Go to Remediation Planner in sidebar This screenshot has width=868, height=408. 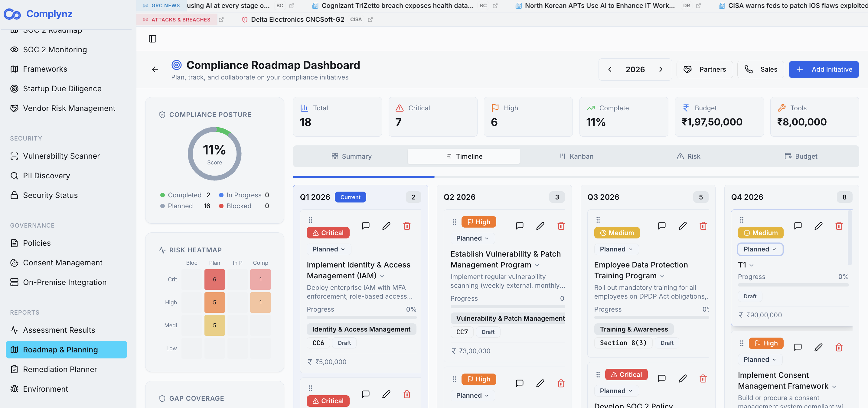pos(60,369)
